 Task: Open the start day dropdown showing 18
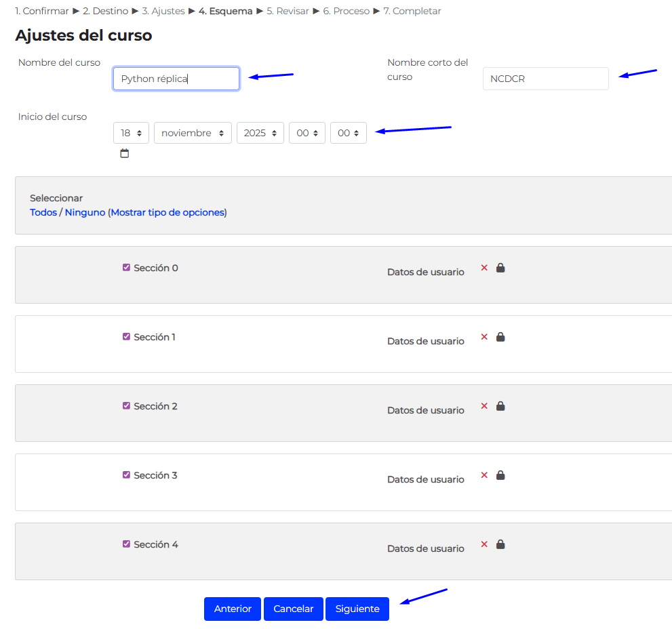click(x=131, y=134)
